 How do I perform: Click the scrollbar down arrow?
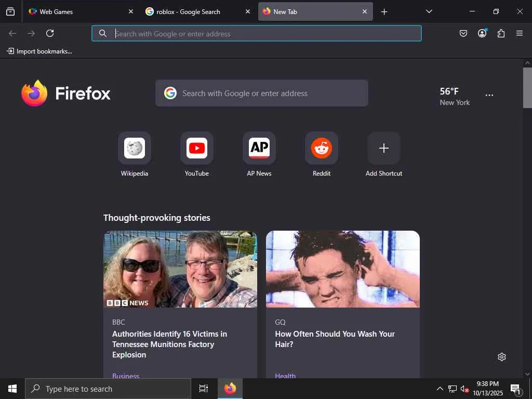[x=527, y=374]
